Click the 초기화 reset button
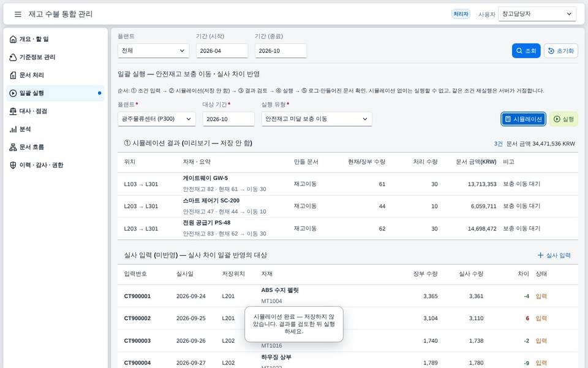The image size is (588, 368). click(x=561, y=51)
